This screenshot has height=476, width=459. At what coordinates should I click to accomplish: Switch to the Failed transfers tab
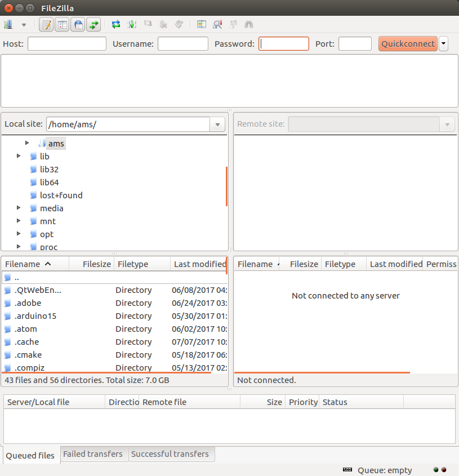click(93, 454)
